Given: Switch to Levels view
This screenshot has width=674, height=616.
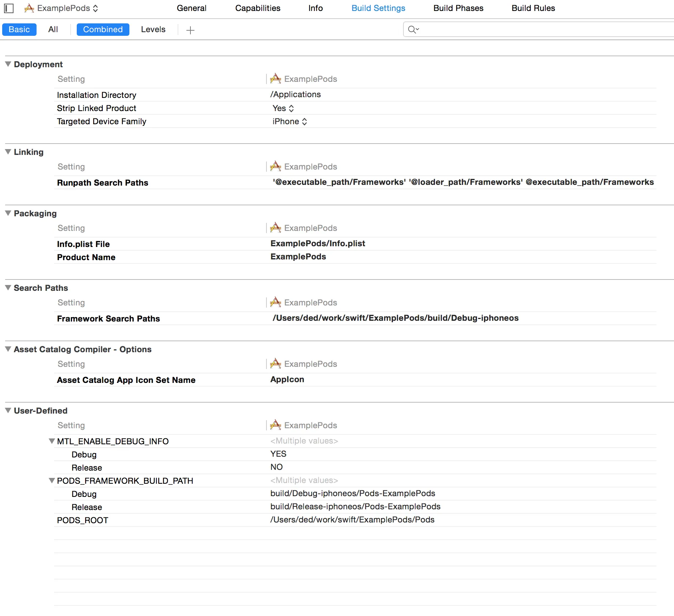Looking at the screenshot, I should (x=153, y=30).
